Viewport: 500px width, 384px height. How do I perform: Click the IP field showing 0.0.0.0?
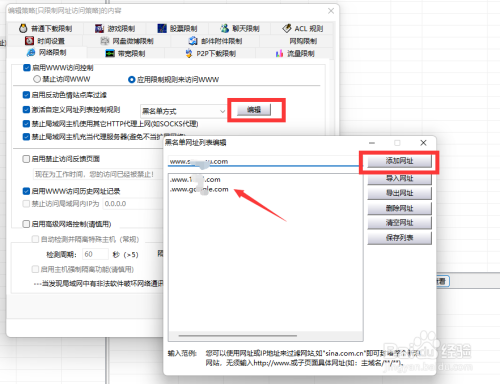(x=132, y=204)
